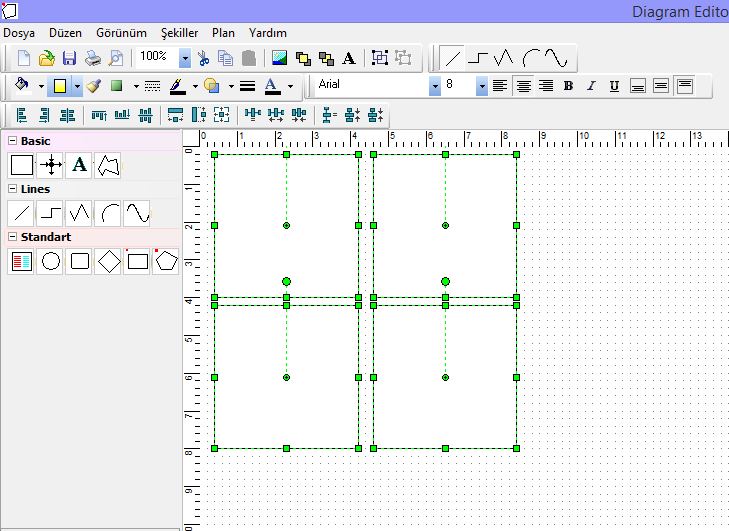Toggle centered text alignment
The image size is (729, 531).
[x=523, y=86]
